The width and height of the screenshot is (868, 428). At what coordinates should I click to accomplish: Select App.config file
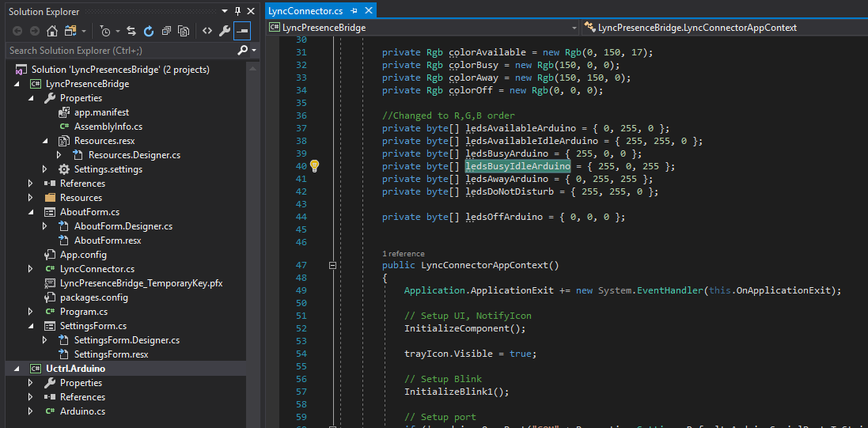tap(83, 255)
